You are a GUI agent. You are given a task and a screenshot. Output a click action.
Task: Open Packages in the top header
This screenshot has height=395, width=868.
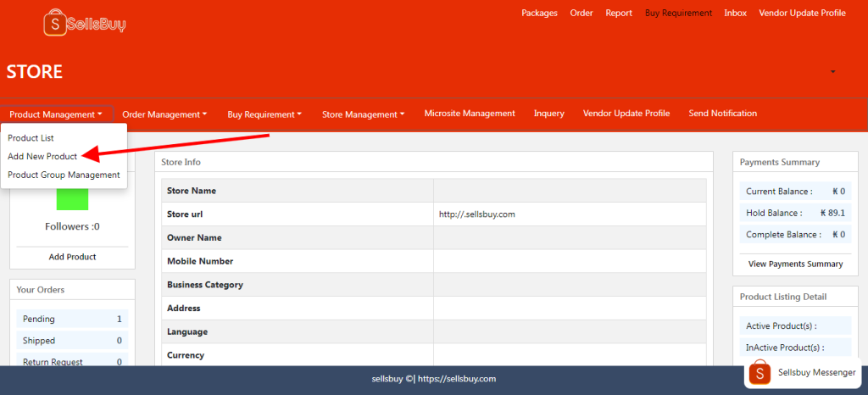pyautogui.click(x=539, y=13)
